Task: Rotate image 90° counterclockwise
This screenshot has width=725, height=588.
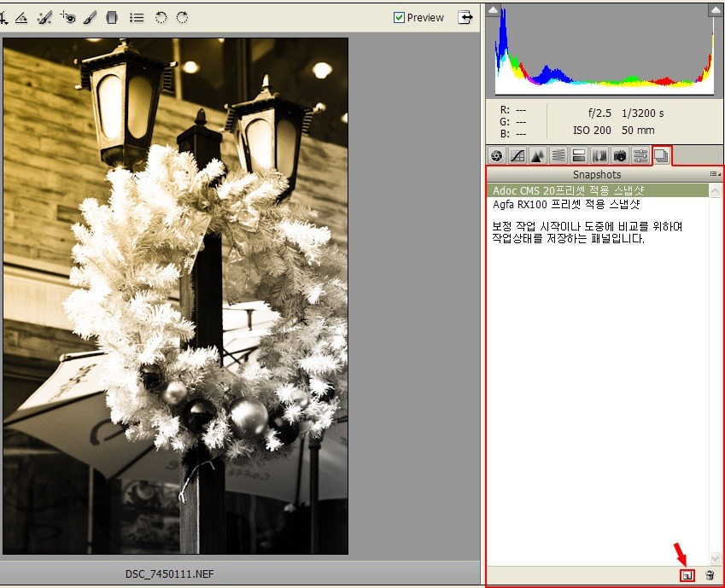Action: point(161,17)
